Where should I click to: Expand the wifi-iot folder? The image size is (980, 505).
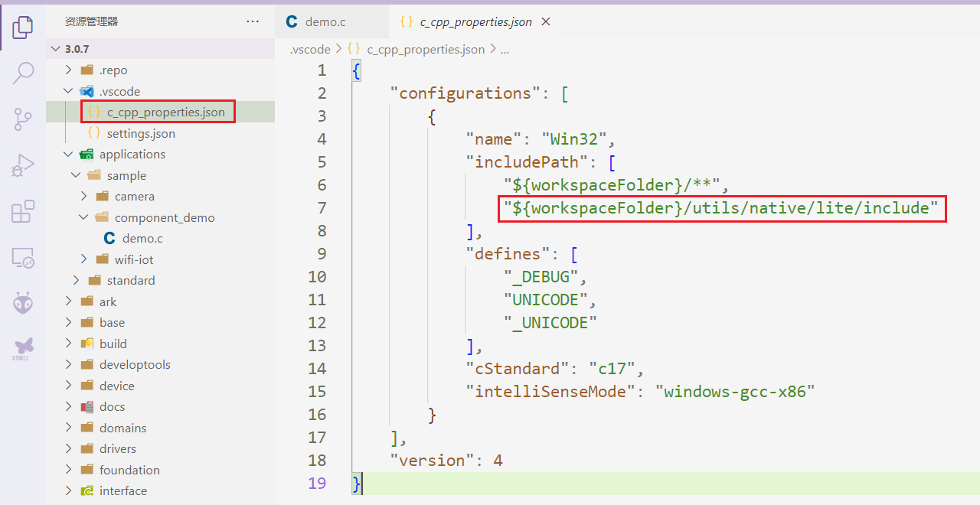coord(134,259)
